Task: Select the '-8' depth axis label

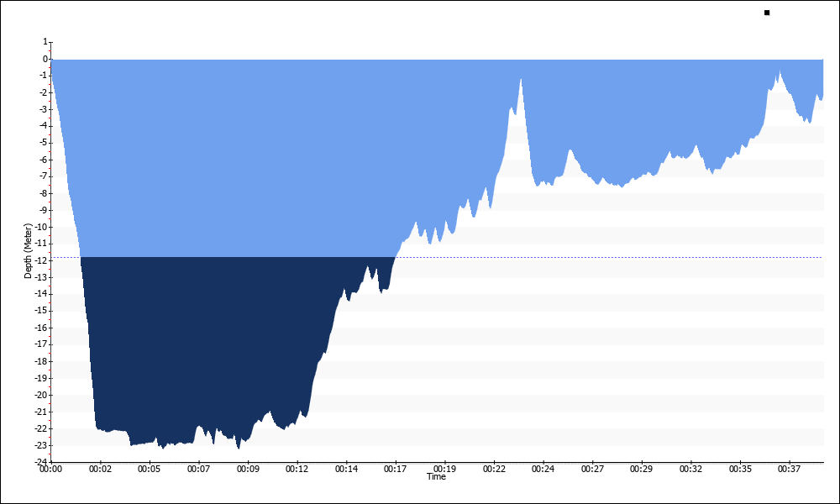Action: pos(43,193)
